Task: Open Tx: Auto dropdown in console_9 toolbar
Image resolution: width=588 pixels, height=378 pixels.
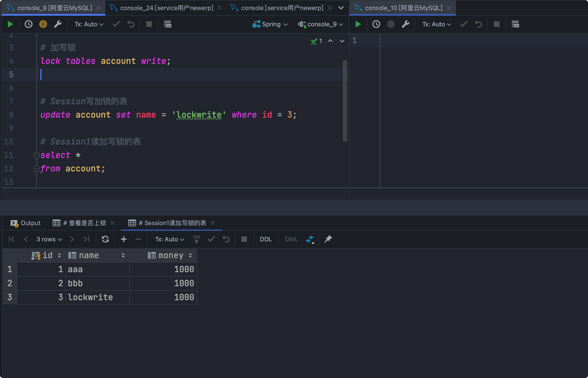Action: coord(89,24)
